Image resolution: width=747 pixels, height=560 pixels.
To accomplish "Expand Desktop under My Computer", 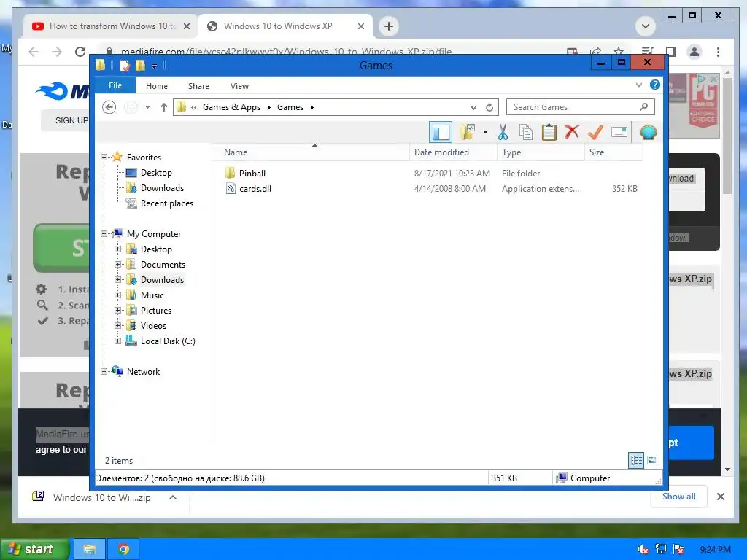I will (117, 249).
